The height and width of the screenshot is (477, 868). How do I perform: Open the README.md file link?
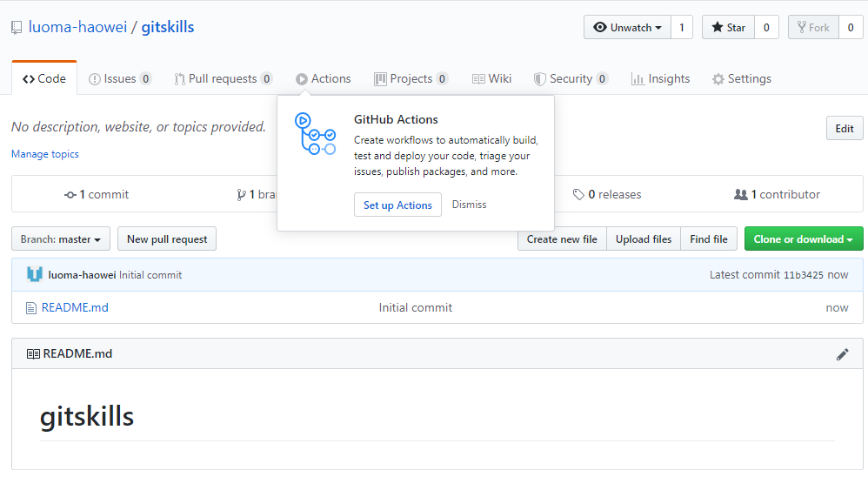click(x=75, y=307)
